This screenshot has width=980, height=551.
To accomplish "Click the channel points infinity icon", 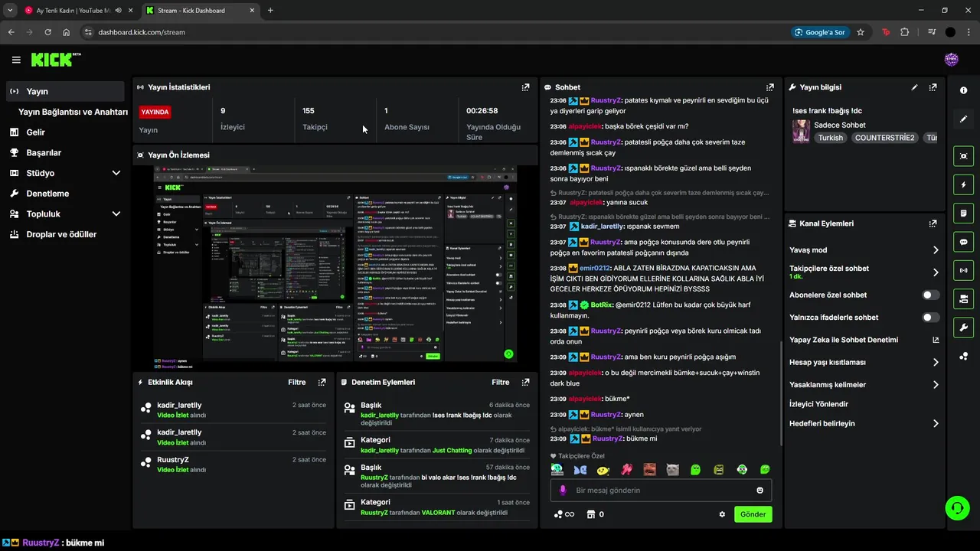I will click(x=564, y=514).
